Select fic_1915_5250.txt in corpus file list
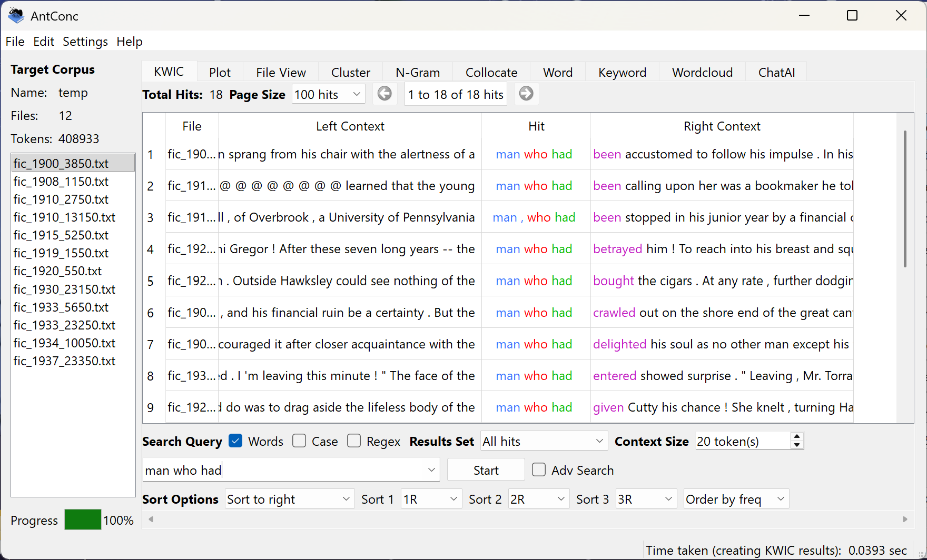927x560 pixels. click(x=61, y=235)
